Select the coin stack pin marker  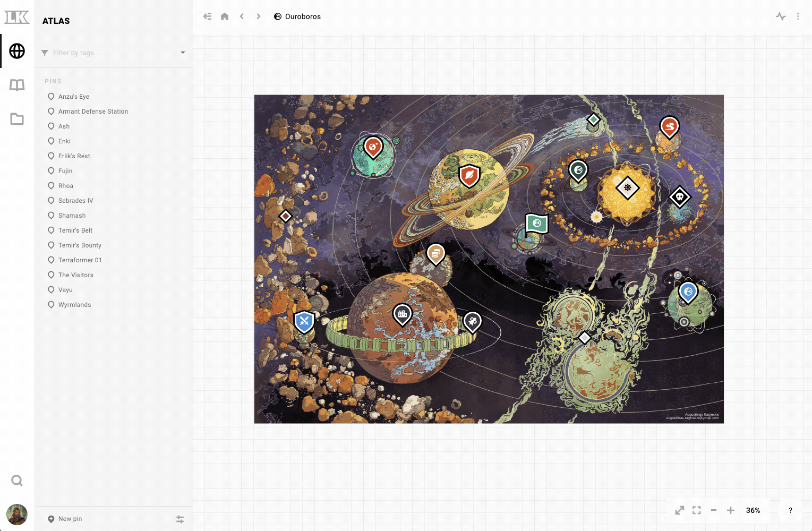pos(435,254)
